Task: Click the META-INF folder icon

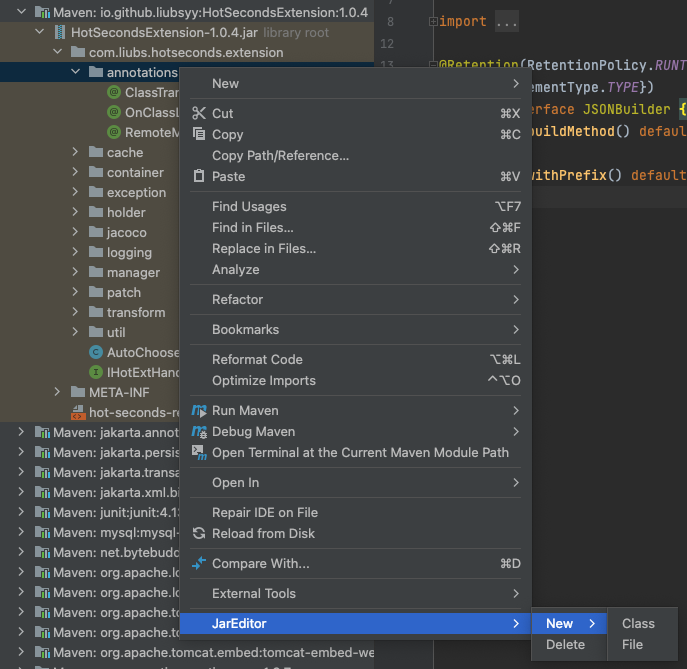Action: coord(78,392)
